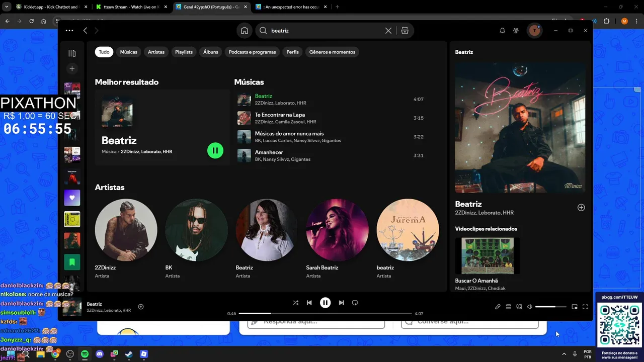Viewport: 644px width, 362px height.
Task: Play Músicas de amor nunca mais
Action: tap(332, 137)
